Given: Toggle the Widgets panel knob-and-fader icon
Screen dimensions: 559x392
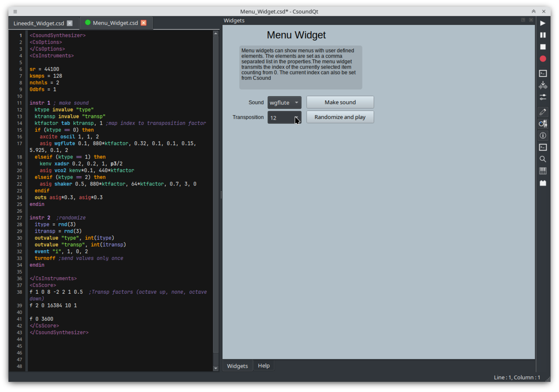Looking at the screenshot, I should pos(543,124).
